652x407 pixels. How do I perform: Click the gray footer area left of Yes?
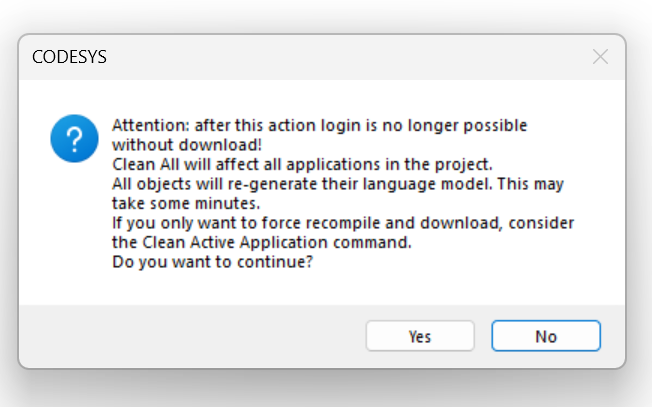(191, 336)
